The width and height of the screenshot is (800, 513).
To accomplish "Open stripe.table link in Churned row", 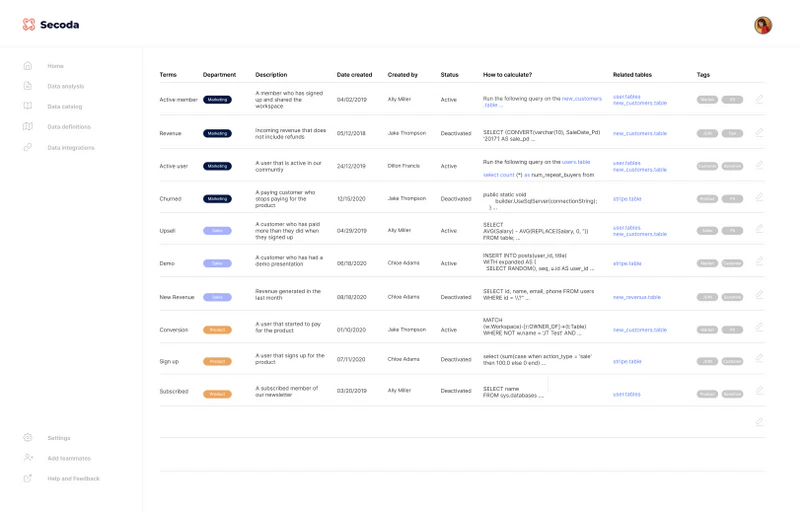I will pos(627,199).
